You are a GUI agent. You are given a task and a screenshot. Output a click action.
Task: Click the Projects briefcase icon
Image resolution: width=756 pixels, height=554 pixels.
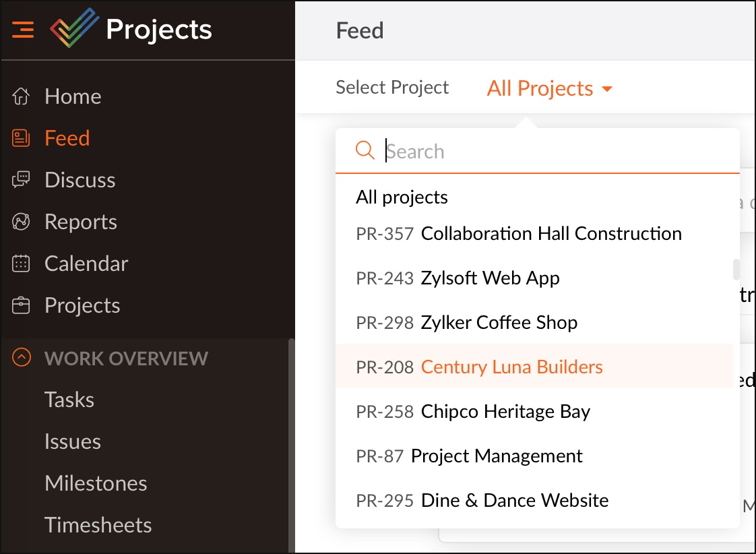pos(22,305)
